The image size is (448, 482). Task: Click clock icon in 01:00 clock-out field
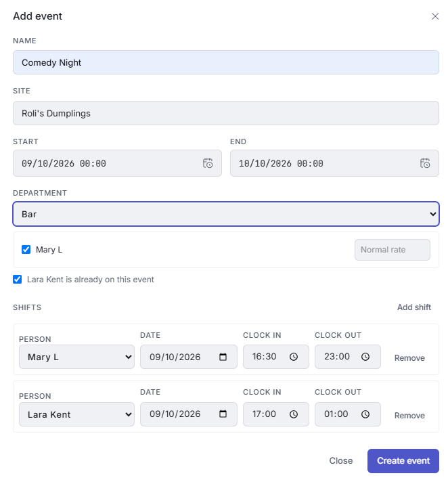coord(365,414)
